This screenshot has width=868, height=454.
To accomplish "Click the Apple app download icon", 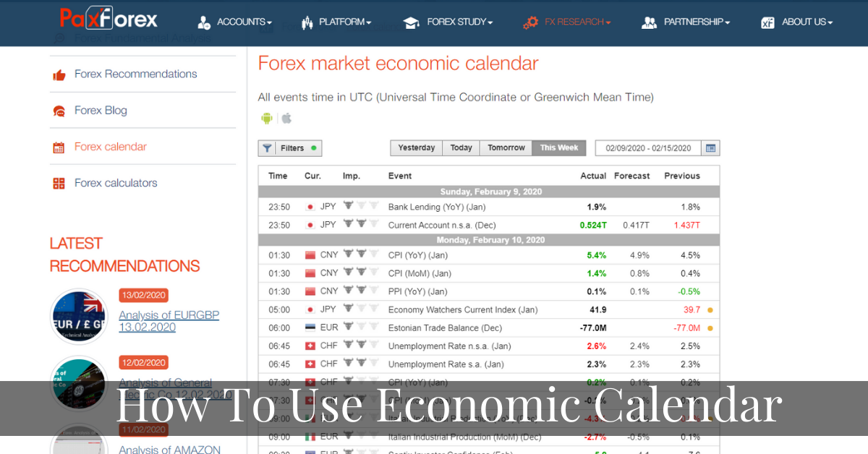I will tap(286, 118).
